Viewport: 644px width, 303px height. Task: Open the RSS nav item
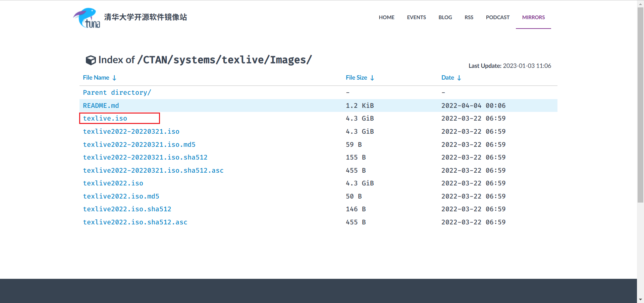[x=469, y=17]
